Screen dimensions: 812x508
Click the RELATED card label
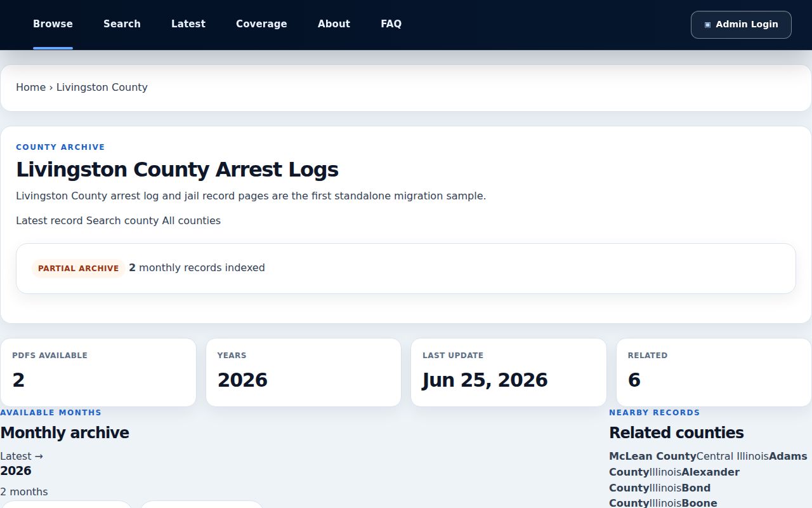(x=648, y=356)
